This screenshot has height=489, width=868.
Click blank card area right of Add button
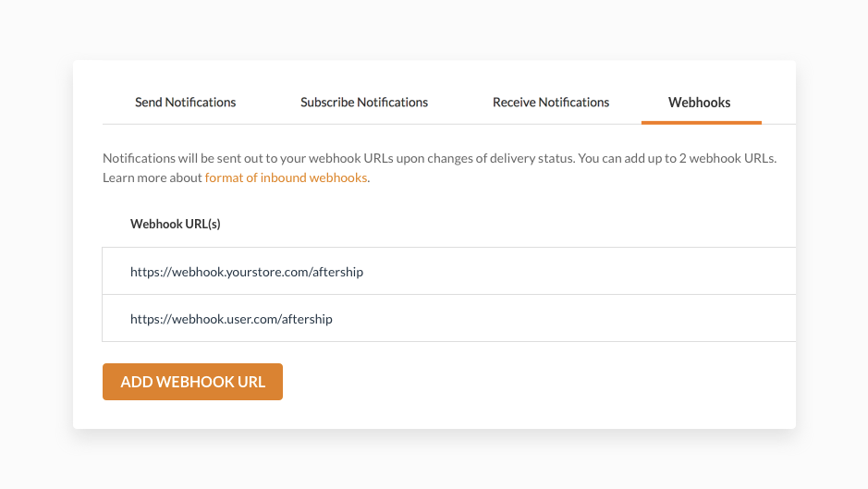(x=536, y=382)
